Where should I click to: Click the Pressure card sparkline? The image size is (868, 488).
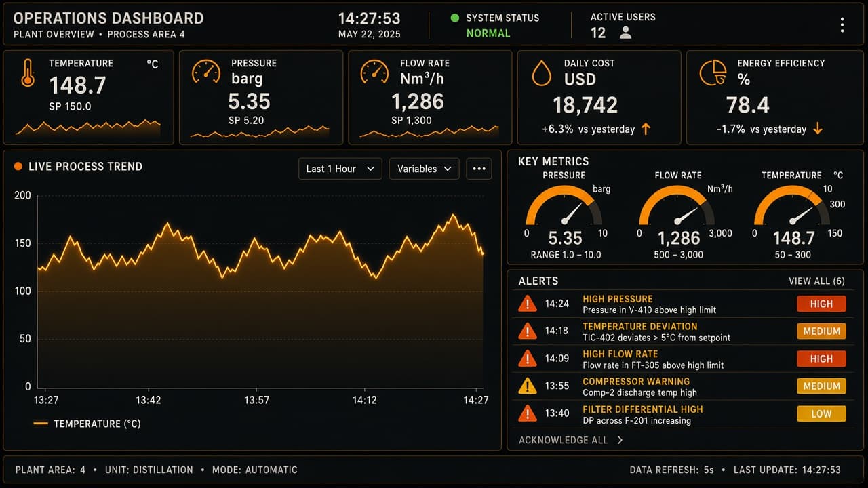[260, 131]
